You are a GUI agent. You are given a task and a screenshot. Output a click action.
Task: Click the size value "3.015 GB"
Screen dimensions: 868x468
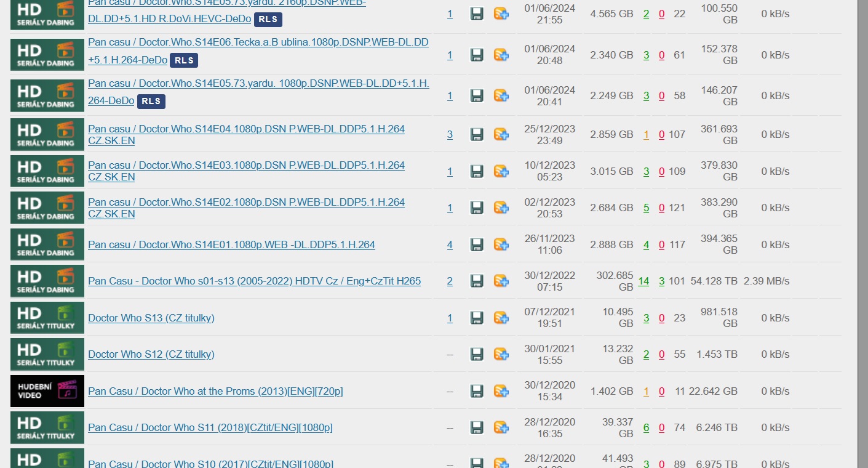point(611,171)
